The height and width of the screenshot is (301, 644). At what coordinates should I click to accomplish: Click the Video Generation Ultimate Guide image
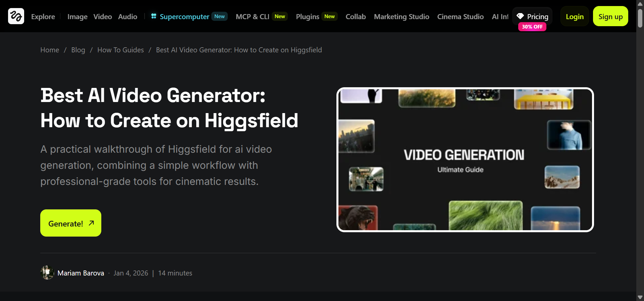point(465,160)
